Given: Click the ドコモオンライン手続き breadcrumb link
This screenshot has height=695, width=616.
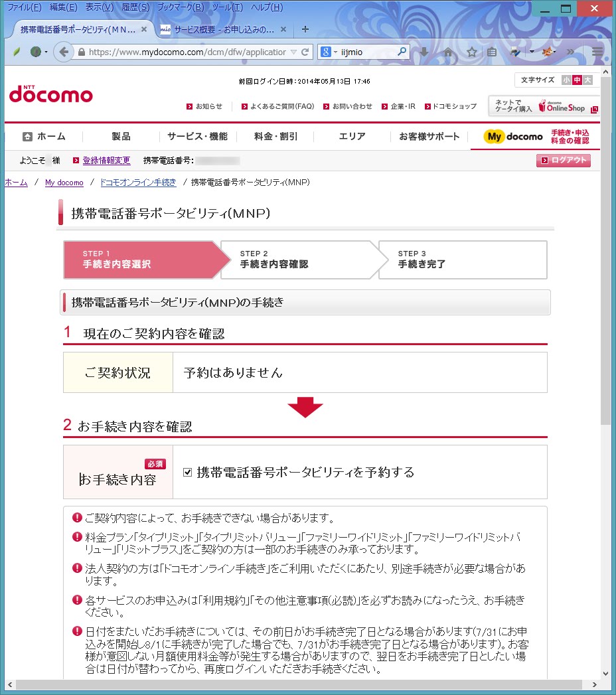Looking at the screenshot, I should coord(138,183).
